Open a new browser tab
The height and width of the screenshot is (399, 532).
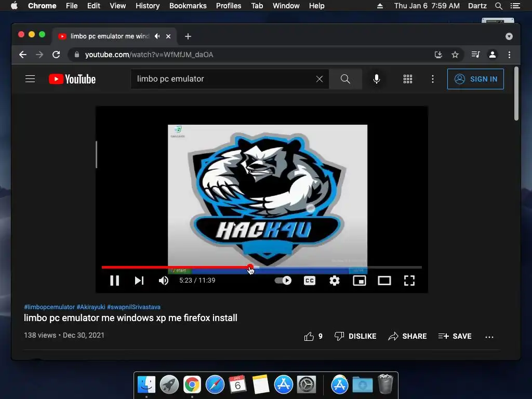(188, 36)
